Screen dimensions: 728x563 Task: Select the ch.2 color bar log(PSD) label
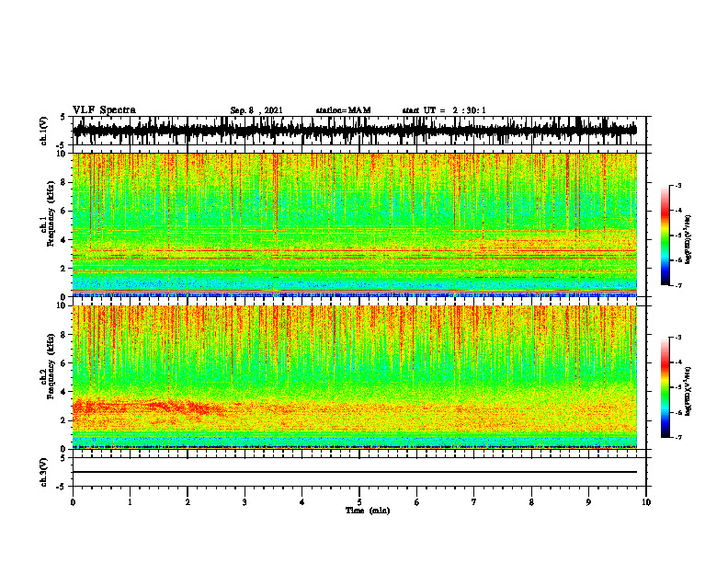688,391
